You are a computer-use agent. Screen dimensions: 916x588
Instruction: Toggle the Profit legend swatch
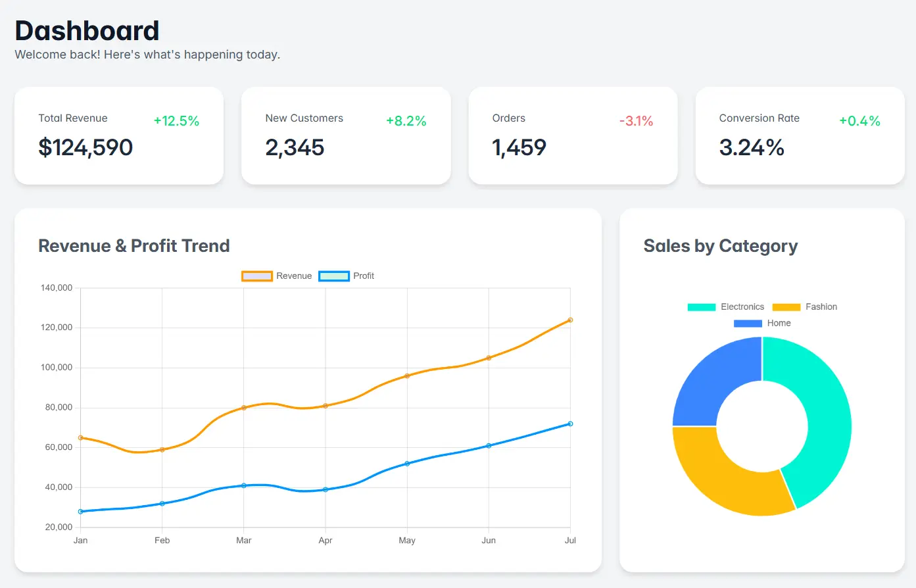334,276
